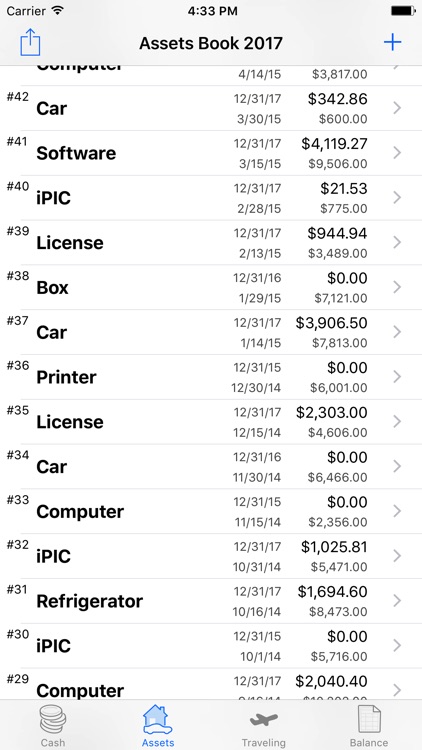The image size is (422, 750).
Task: Open asset #40 iPIC entry
Action: [x=211, y=198]
